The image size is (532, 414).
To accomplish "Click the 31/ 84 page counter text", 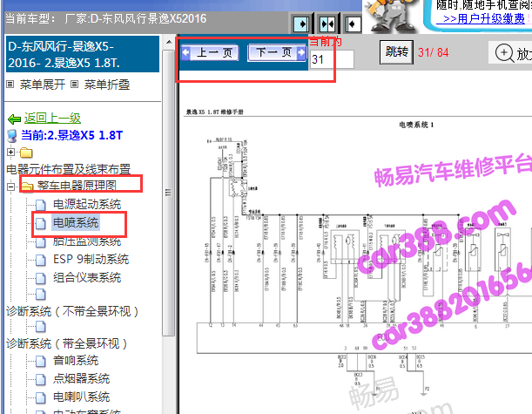I will click(x=434, y=52).
